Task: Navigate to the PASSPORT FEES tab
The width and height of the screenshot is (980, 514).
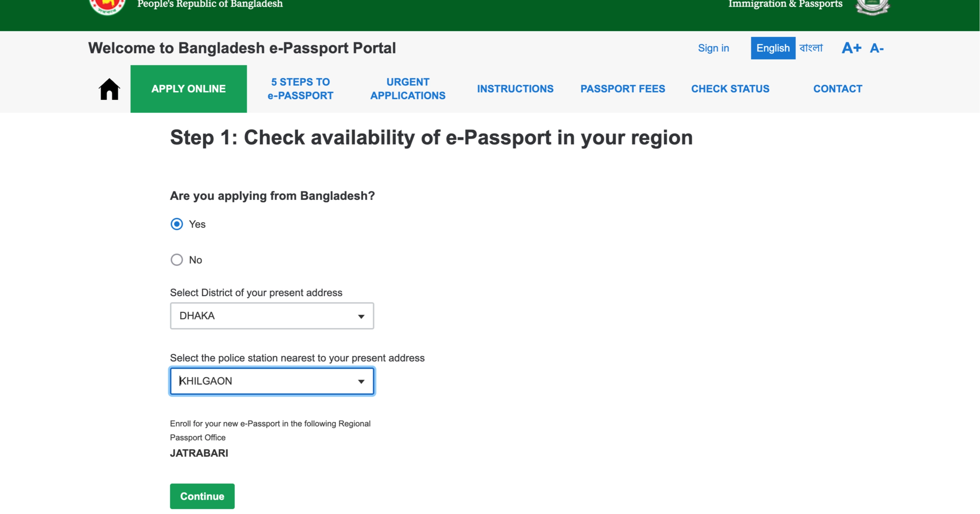Action: [623, 89]
